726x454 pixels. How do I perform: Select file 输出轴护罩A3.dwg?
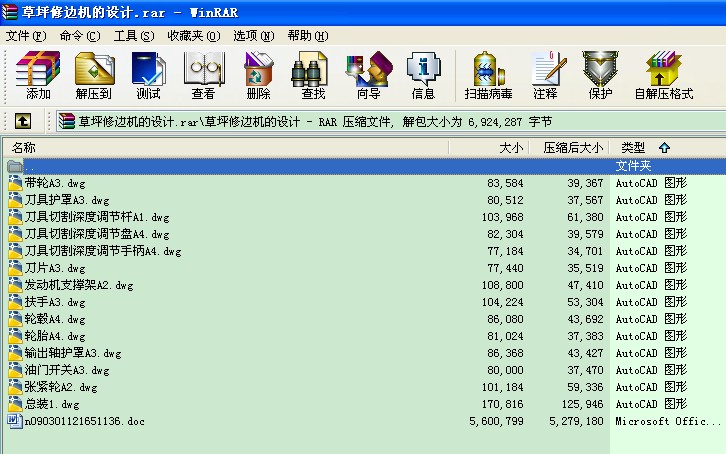[73, 353]
